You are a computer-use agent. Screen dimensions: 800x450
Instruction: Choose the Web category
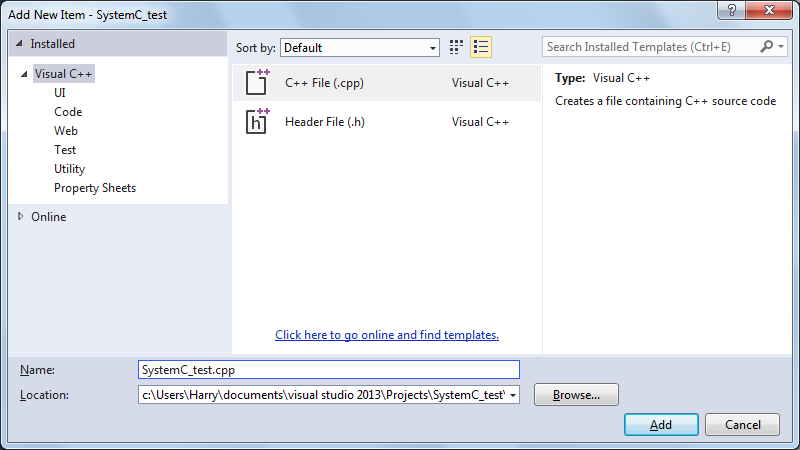pyautogui.click(x=66, y=131)
